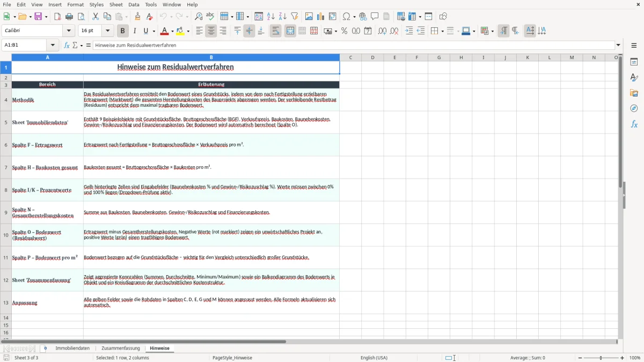This screenshot has width=644, height=362.
Task: Click the English (USA) language status
Action: (x=374, y=358)
